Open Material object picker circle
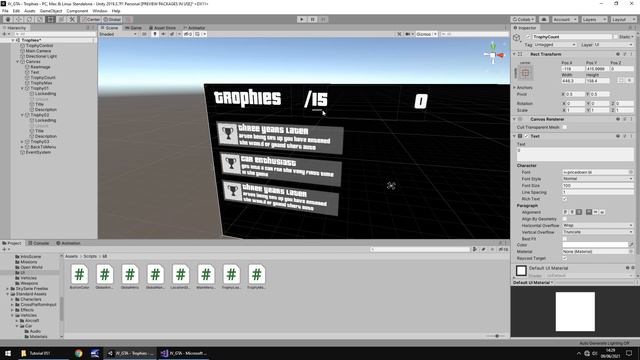This screenshot has height=360, width=640. (631, 251)
